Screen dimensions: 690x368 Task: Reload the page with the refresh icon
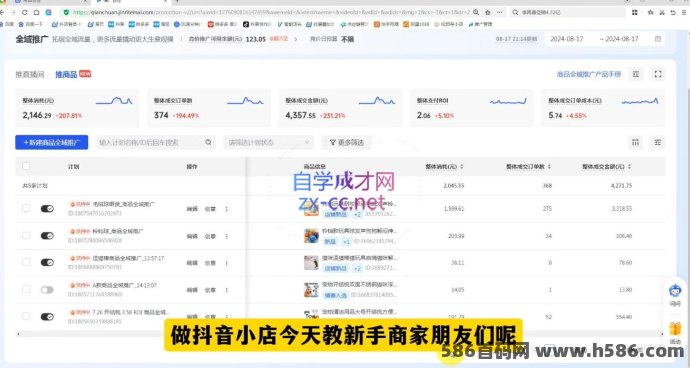pos(25,13)
